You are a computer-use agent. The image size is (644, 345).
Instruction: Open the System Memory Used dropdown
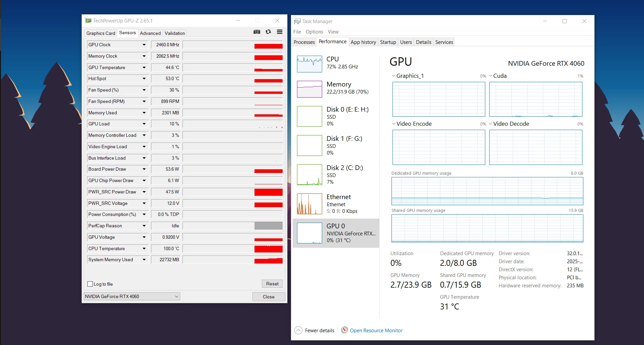[144, 260]
